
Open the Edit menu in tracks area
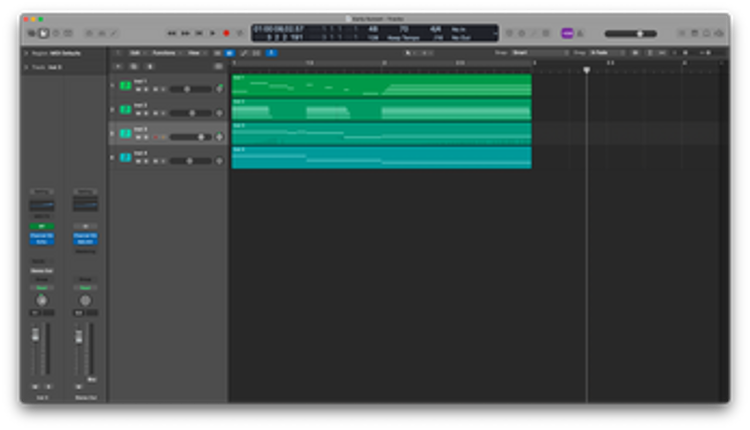click(x=135, y=52)
